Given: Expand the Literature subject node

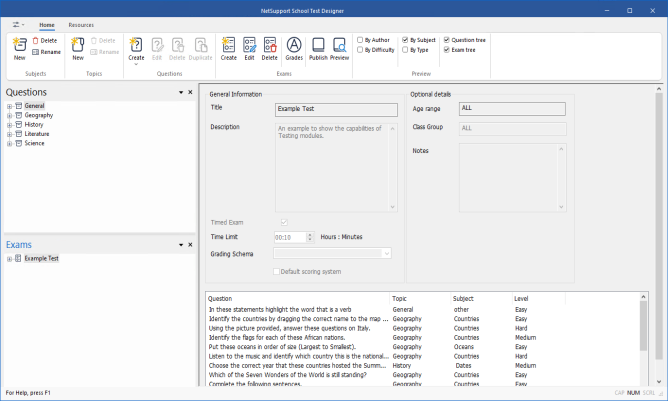Looking at the screenshot, I should (x=9, y=134).
